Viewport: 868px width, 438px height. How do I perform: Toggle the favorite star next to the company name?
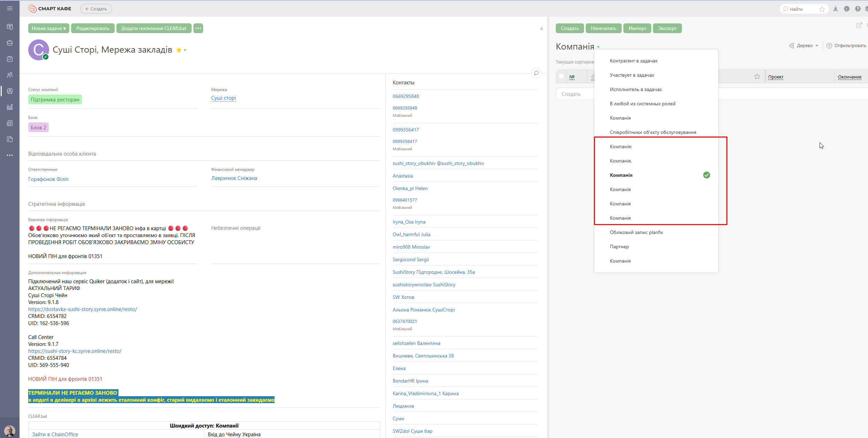pos(179,50)
